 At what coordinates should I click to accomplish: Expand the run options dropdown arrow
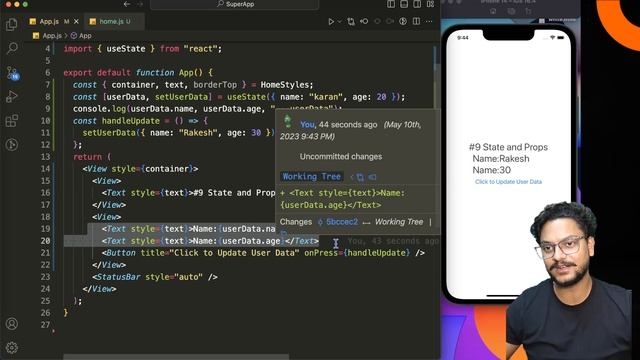(x=339, y=22)
